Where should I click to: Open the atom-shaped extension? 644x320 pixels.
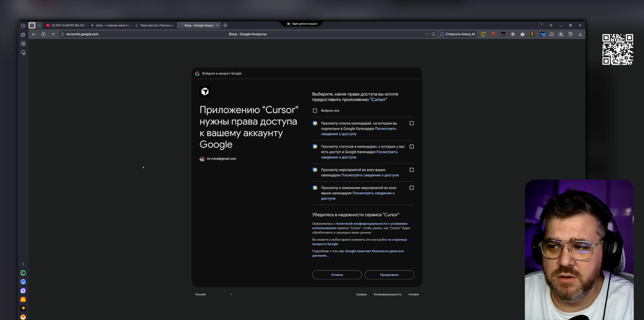(513, 34)
